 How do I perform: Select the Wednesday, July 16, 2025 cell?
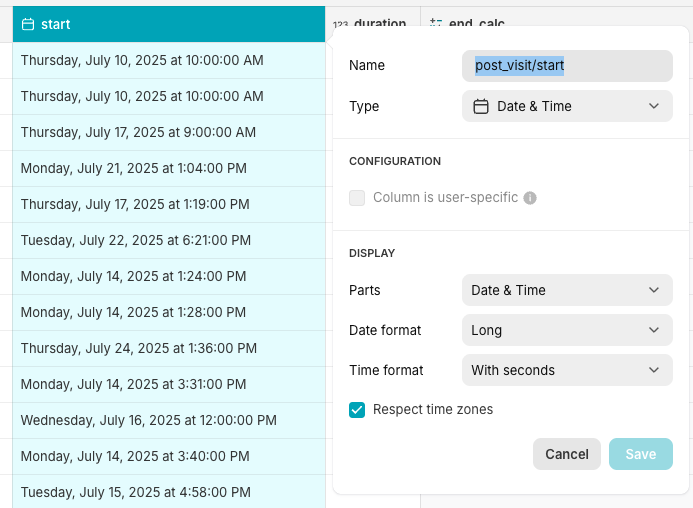coord(169,420)
